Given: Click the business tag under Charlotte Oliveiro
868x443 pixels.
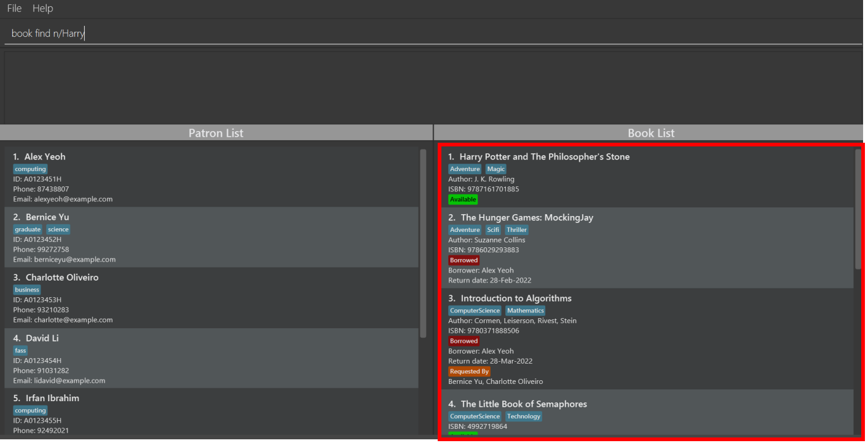Looking at the screenshot, I should (27, 290).
